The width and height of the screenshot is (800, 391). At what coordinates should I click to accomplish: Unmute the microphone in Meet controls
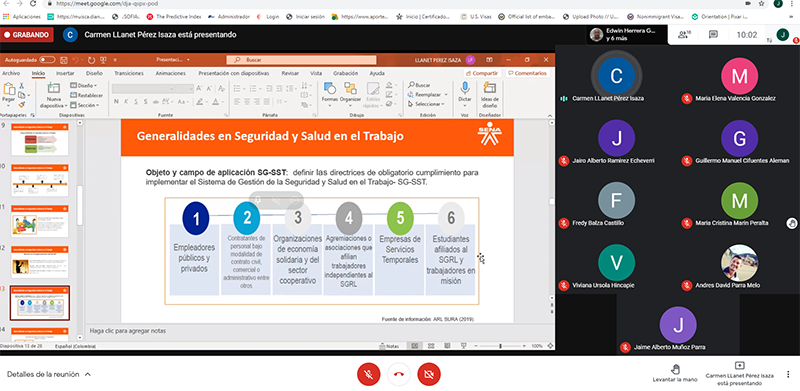point(368,375)
